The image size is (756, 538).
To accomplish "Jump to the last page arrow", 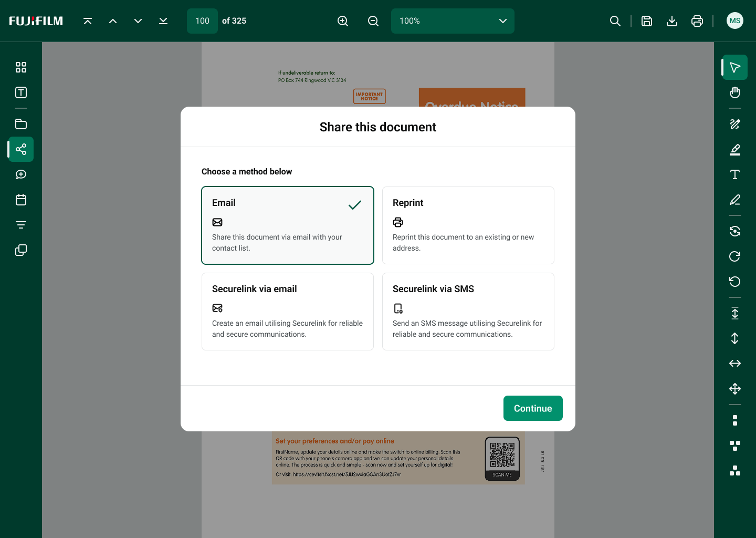I will [163, 21].
